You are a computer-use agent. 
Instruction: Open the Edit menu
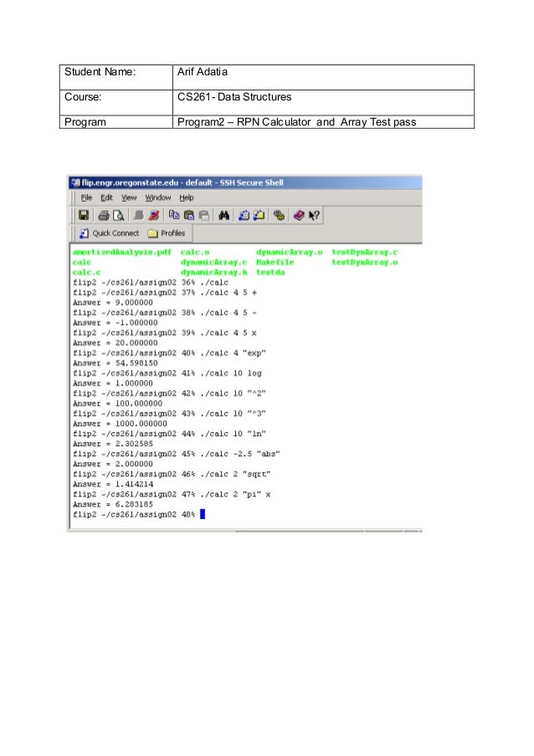[x=106, y=198]
